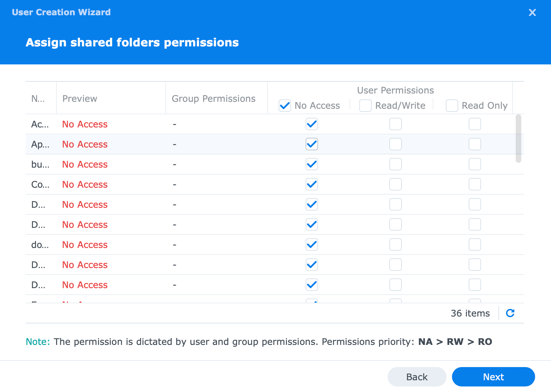Click the red No Access preview in Ac... row
551x392 pixels.
pyautogui.click(x=85, y=124)
